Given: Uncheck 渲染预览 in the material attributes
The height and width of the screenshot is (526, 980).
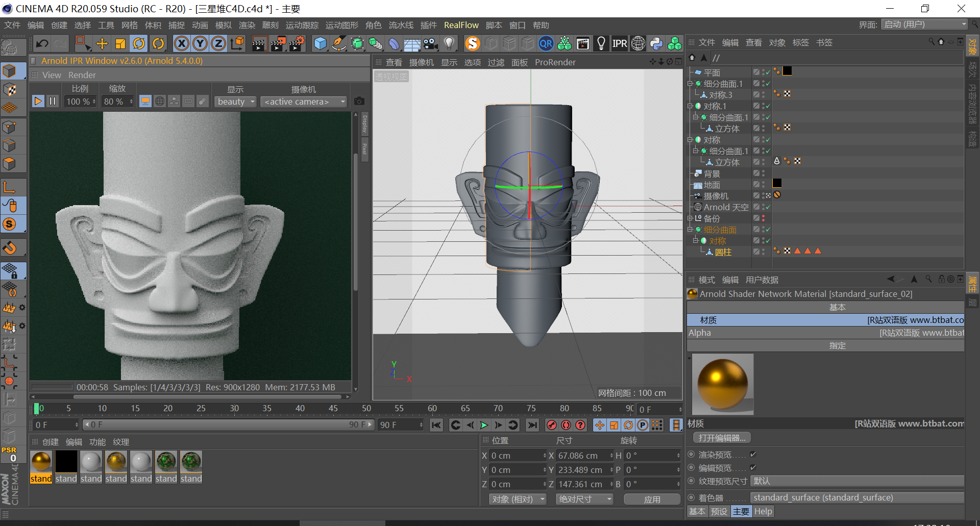Looking at the screenshot, I should [752, 454].
